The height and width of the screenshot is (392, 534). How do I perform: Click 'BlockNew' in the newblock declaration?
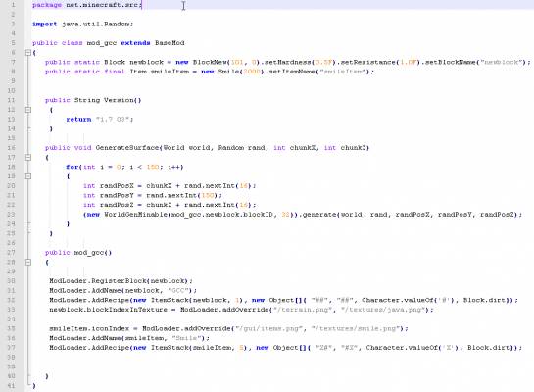coord(210,62)
